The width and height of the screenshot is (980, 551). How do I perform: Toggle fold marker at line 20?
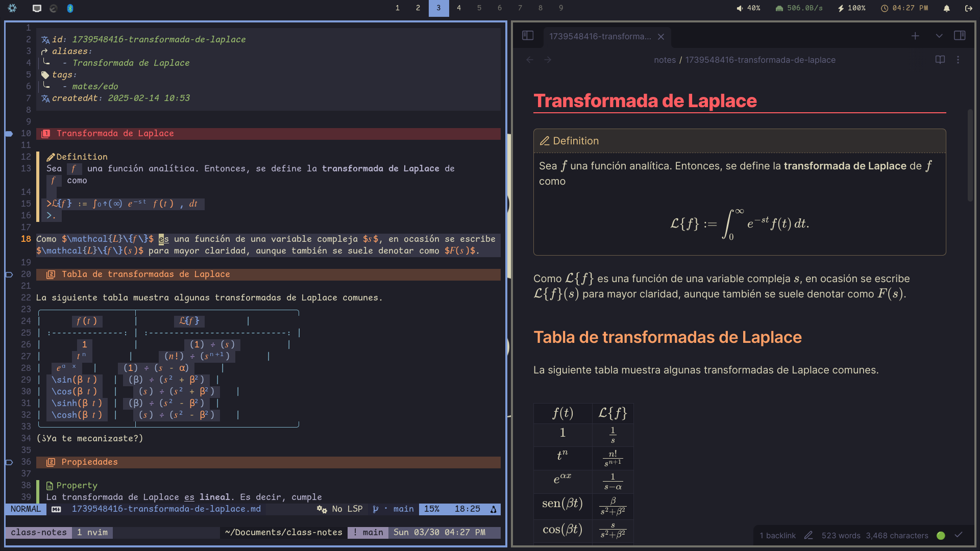click(9, 274)
